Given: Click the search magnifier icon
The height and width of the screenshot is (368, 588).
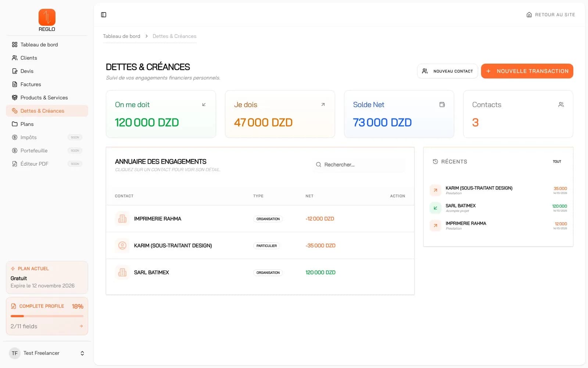Looking at the screenshot, I should coord(319,164).
